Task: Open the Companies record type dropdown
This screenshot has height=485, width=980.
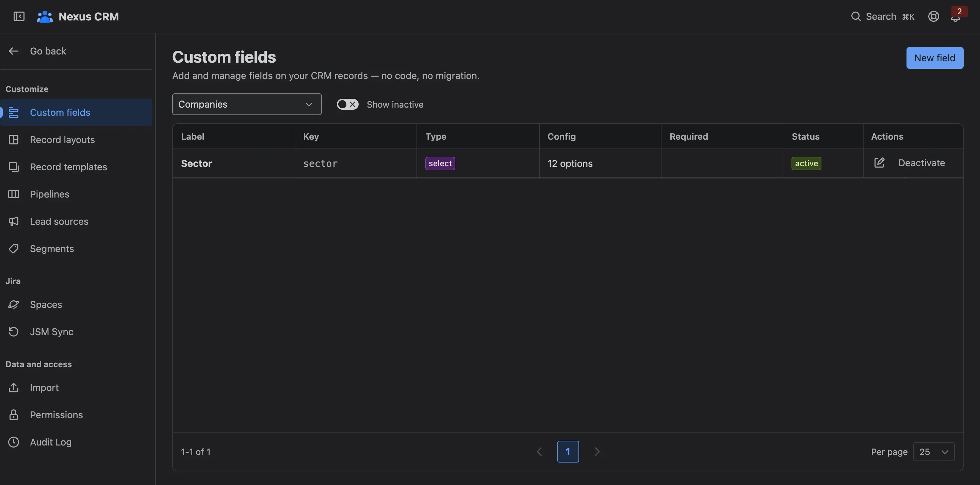Action: [x=247, y=104]
